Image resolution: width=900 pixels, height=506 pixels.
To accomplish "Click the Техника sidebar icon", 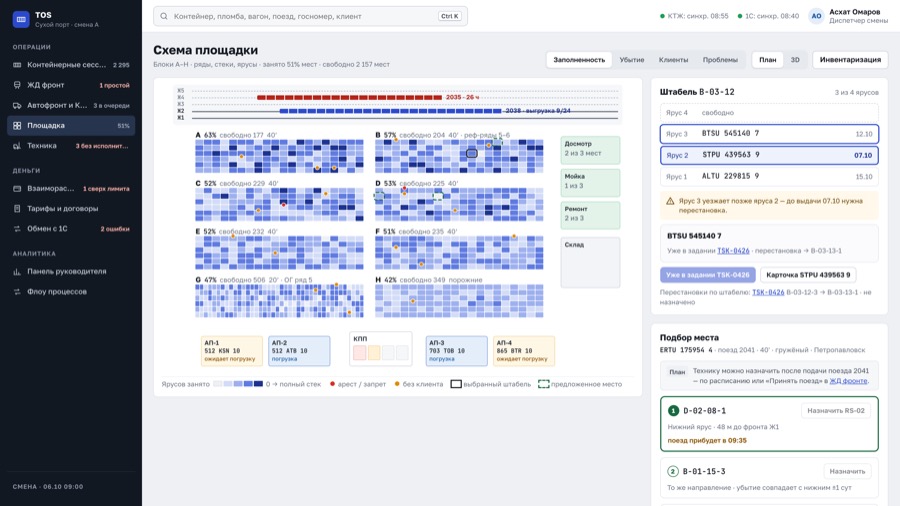I will 17,146.
